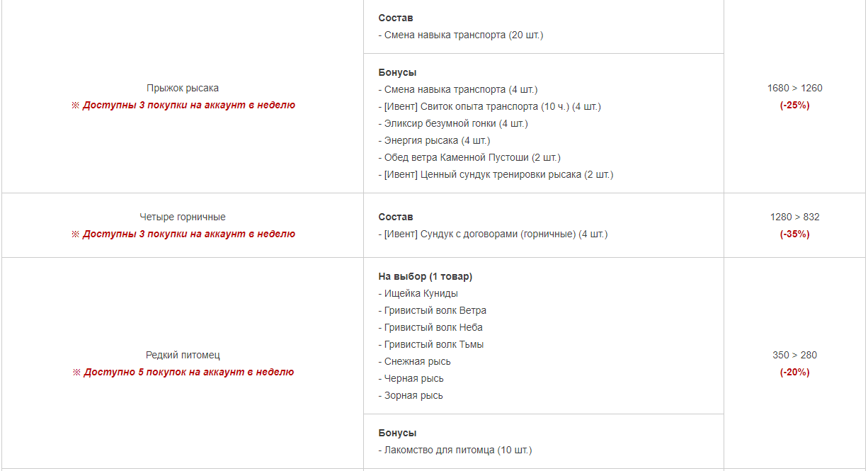Viewport: 868px width, 471px height.
Task: Click the "Лакомство для питомца (10 шт.)" bonus
Action: (457, 450)
